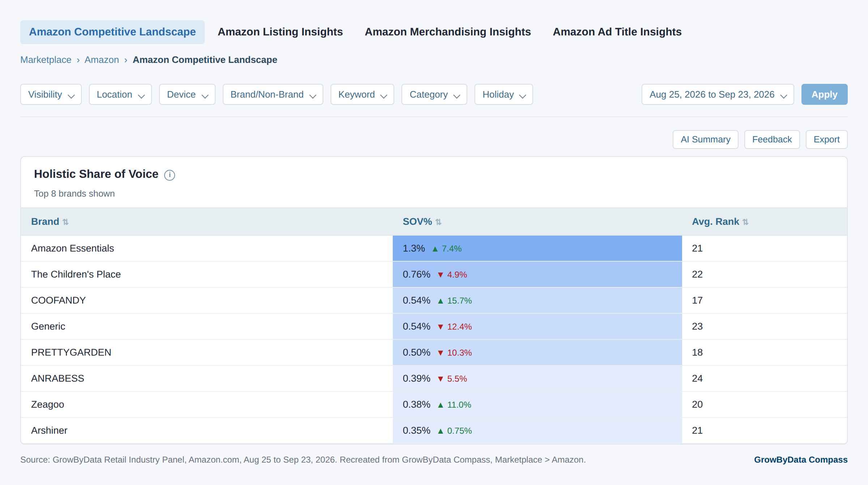Click ANRABESS average rank 24
The width and height of the screenshot is (868, 485).
coord(697,378)
